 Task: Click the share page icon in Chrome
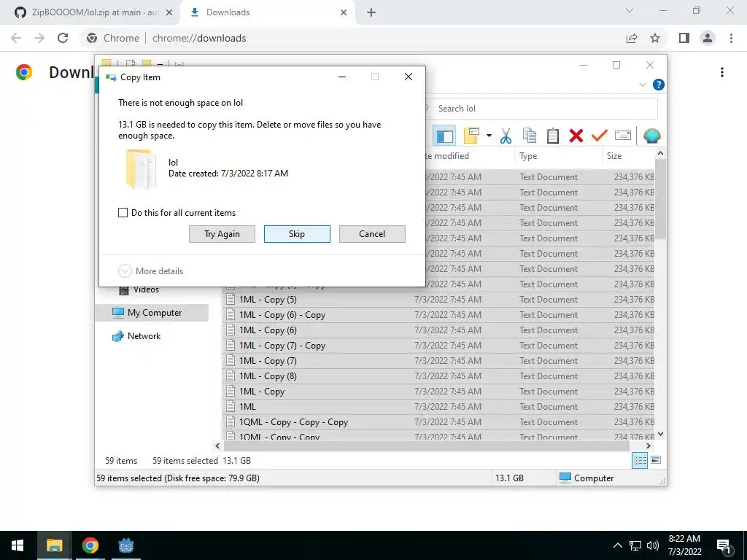coord(632,38)
